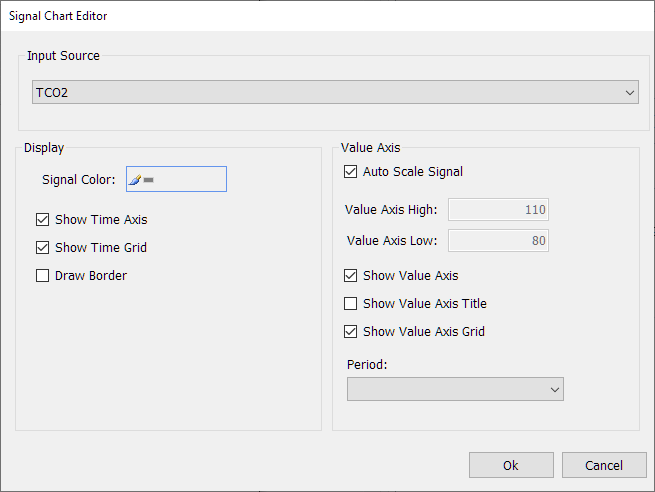Click the Value Axis High field showing 110

point(498,210)
